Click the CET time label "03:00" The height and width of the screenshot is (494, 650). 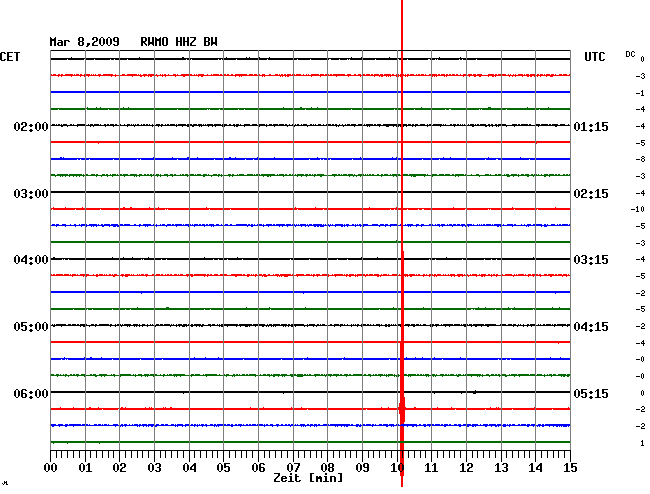tap(31, 194)
